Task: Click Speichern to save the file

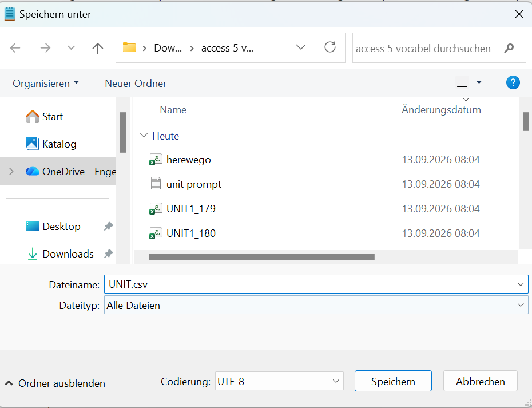Action: (393, 381)
